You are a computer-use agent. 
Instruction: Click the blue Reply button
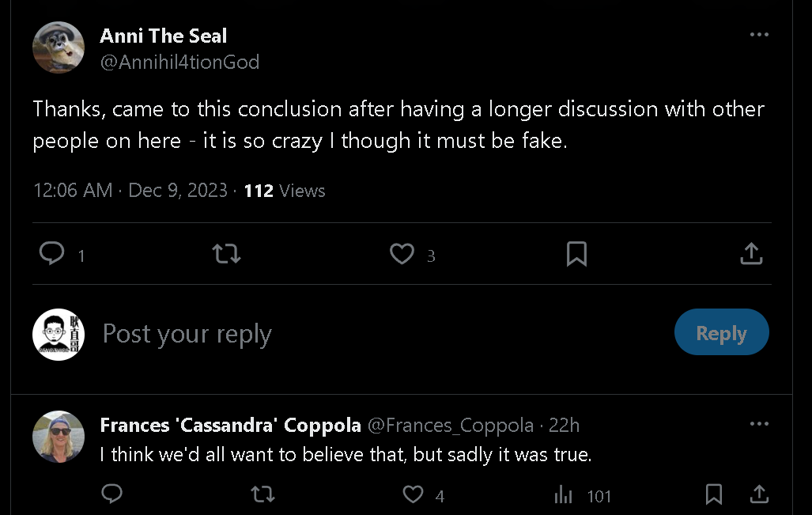(721, 333)
